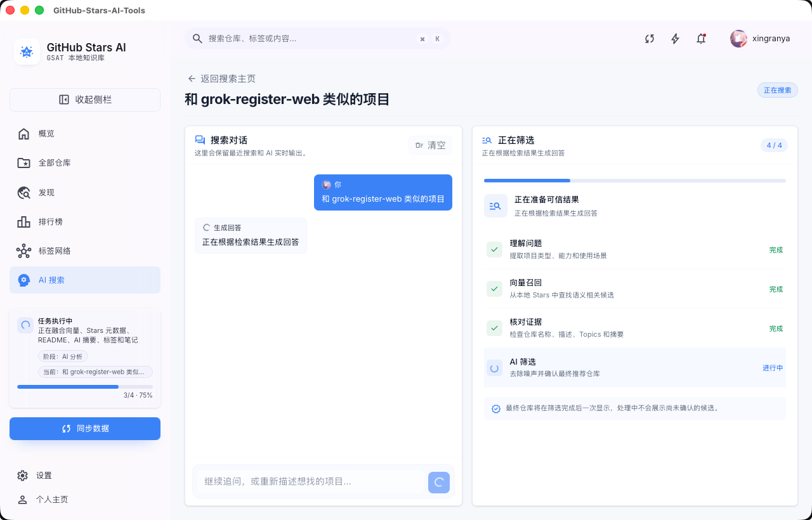
Task: Click the spinner icon next to 生成回答
Action: click(x=206, y=227)
